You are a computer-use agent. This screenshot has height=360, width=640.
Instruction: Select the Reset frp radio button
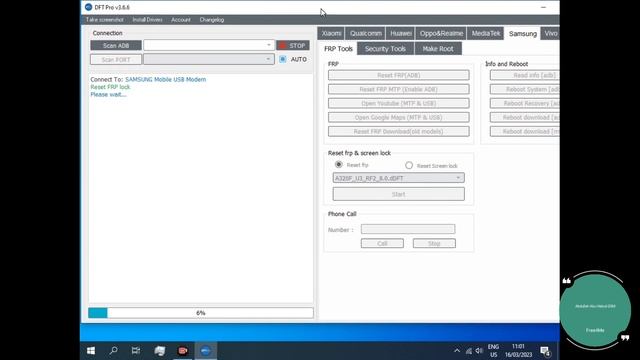click(x=339, y=164)
